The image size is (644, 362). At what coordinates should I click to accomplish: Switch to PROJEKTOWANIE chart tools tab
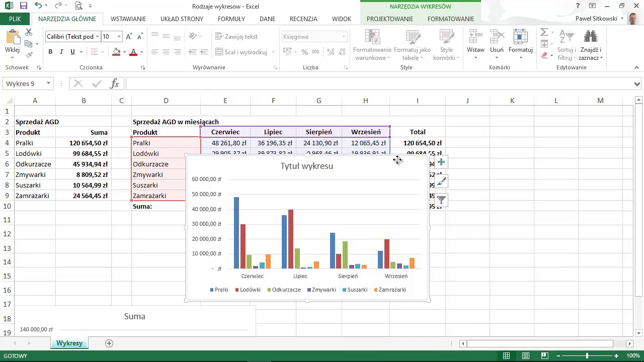(x=390, y=19)
